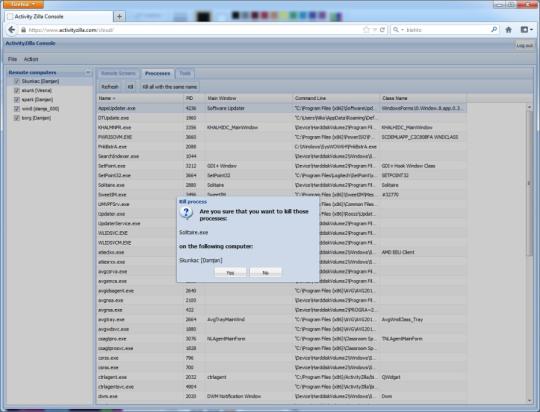Open the Action menu
The image size is (540, 412).
pos(31,59)
